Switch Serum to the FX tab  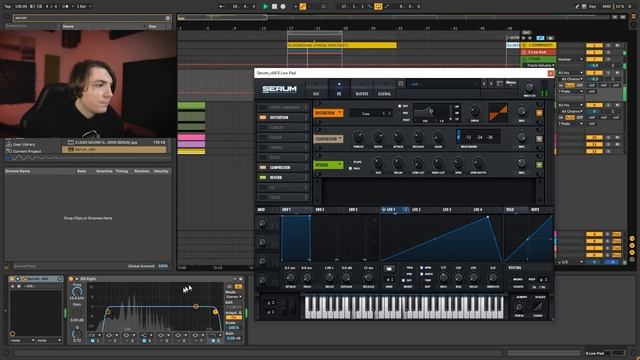coord(339,89)
